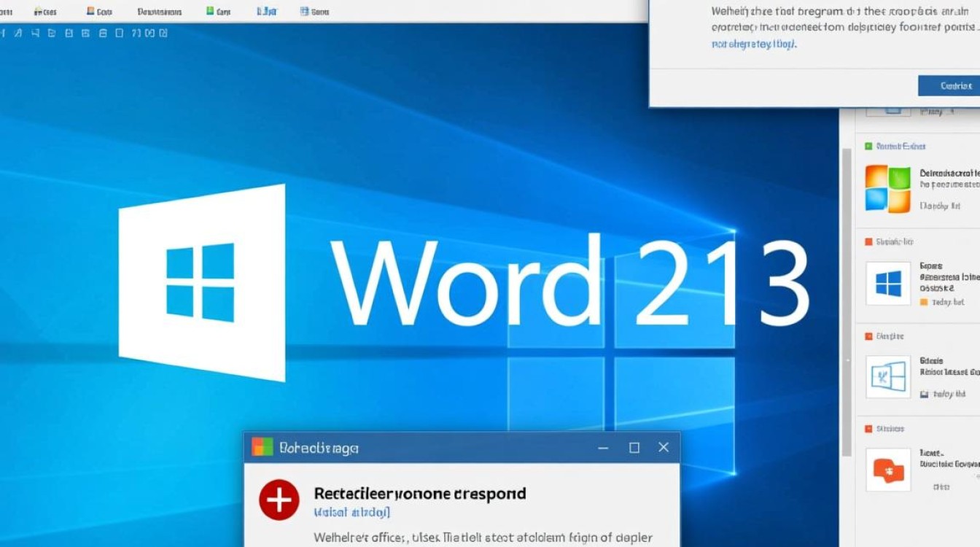Open the long text-only menu item in top bar
Screen dimensions: 980x547
pyautogui.click(x=160, y=12)
